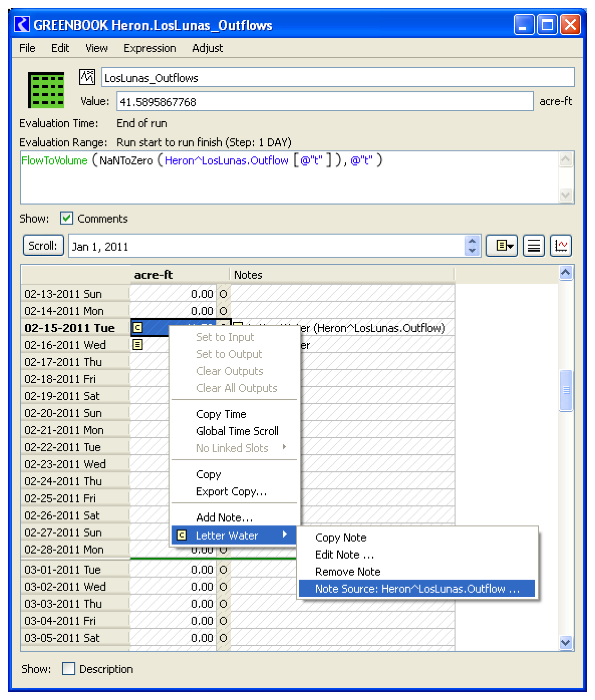Viewport: 595px width, 700px height.
Task: Click Add Note in the context menu
Action: coord(224,517)
